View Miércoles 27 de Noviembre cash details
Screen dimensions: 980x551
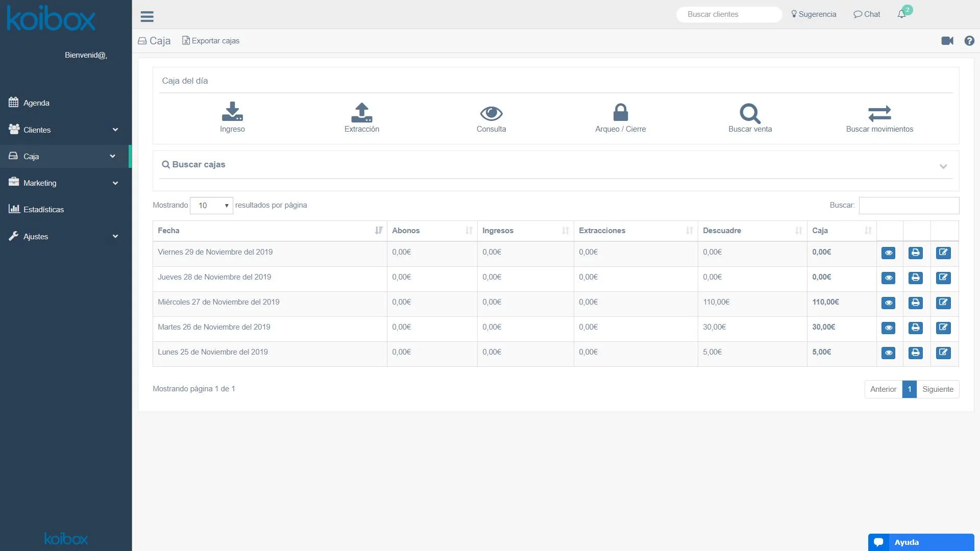pyautogui.click(x=889, y=303)
